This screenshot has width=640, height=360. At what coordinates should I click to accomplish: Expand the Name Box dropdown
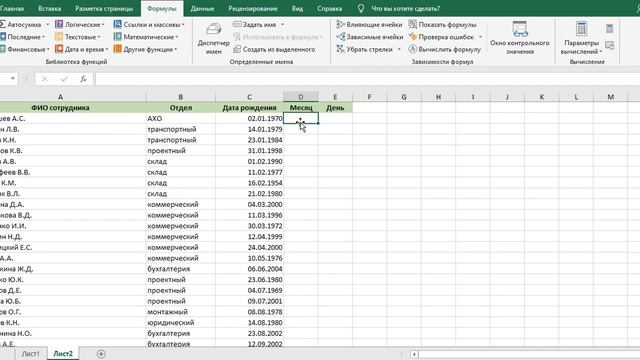click(x=13, y=78)
